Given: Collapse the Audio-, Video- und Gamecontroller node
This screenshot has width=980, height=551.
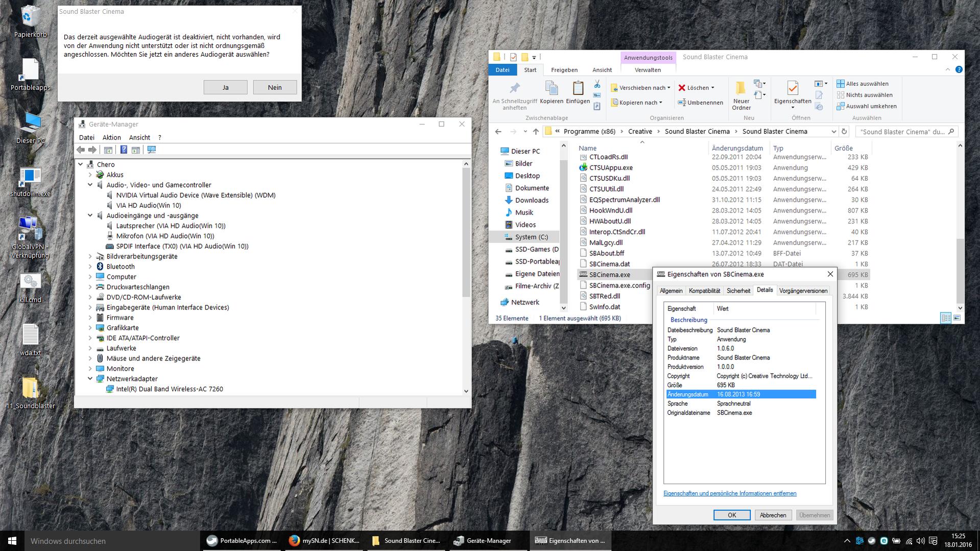Looking at the screenshot, I should pos(90,185).
